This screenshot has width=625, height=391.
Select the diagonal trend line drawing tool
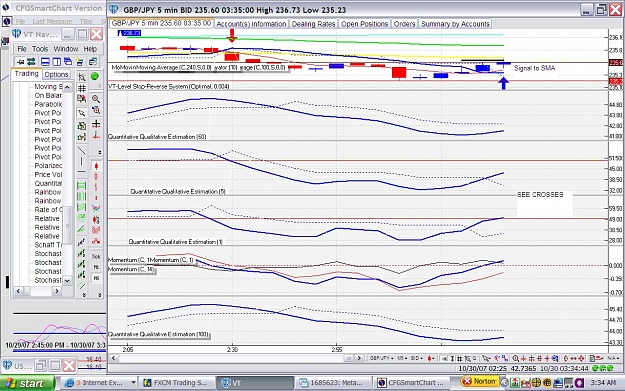pos(81,151)
